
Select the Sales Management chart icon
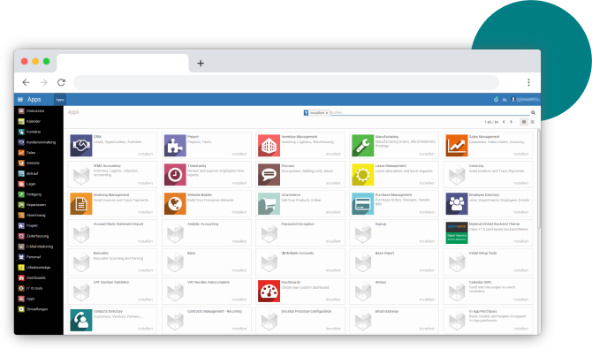456,145
